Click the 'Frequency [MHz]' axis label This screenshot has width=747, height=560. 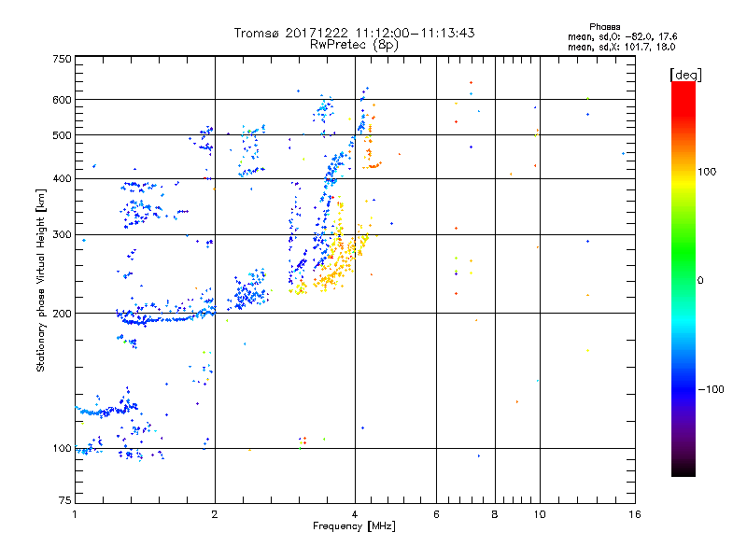coord(354,525)
